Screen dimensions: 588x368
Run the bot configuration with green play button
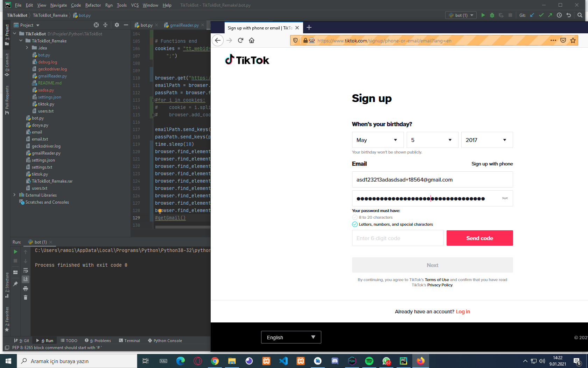coord(483,15)
